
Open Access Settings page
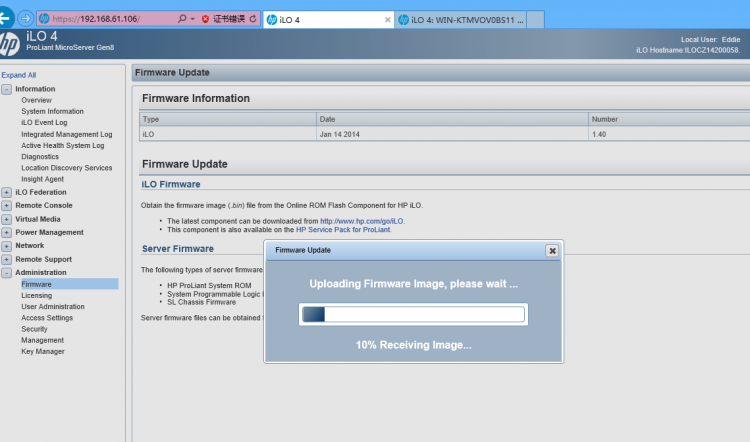47,318
